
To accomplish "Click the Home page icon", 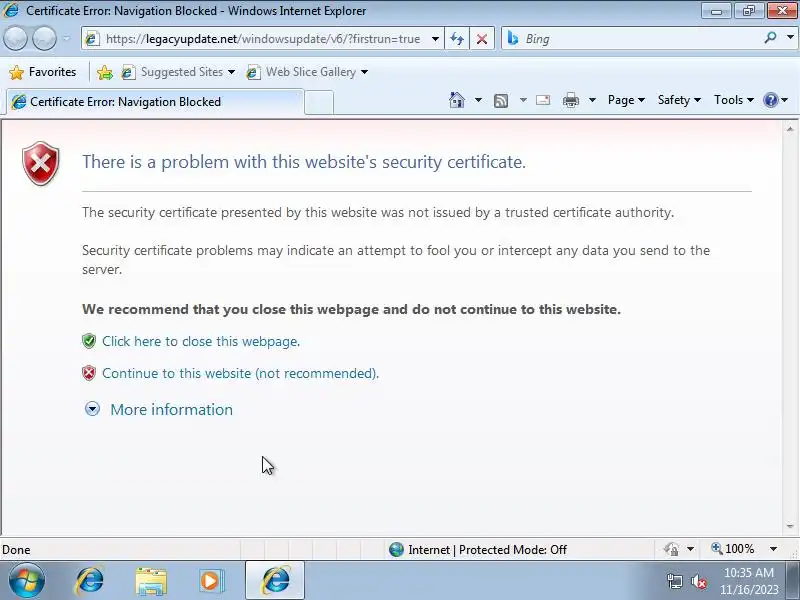I will [x=457, y=100].
